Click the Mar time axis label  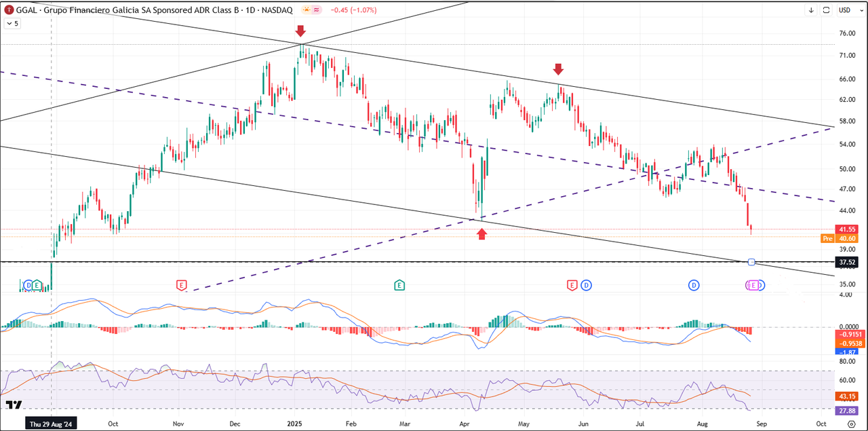[404, 424]
